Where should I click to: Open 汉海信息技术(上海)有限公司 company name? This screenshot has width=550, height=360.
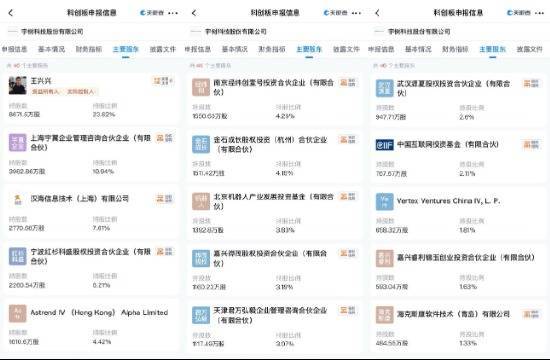(80, 199)
